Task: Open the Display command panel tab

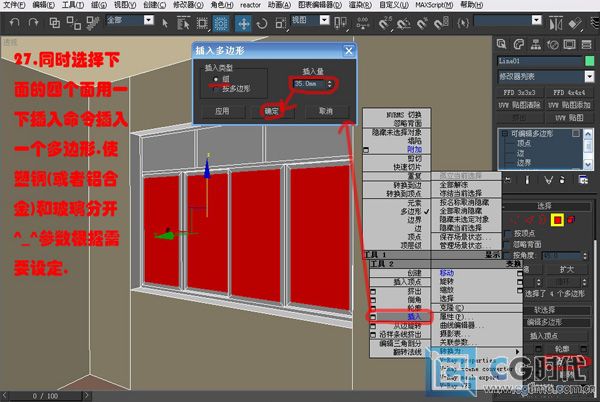Action: pos(569,44)
